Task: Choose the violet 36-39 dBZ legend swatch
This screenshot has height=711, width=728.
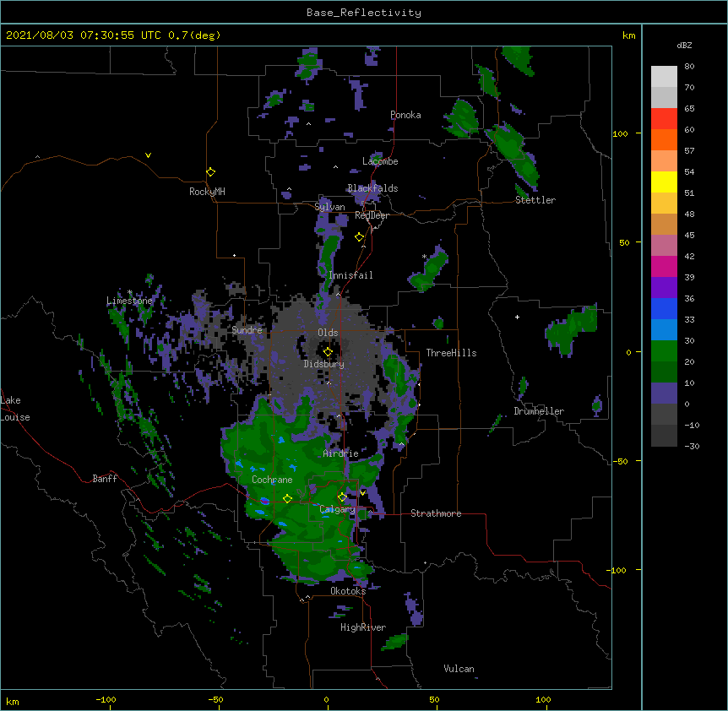Action: (664, 288)
